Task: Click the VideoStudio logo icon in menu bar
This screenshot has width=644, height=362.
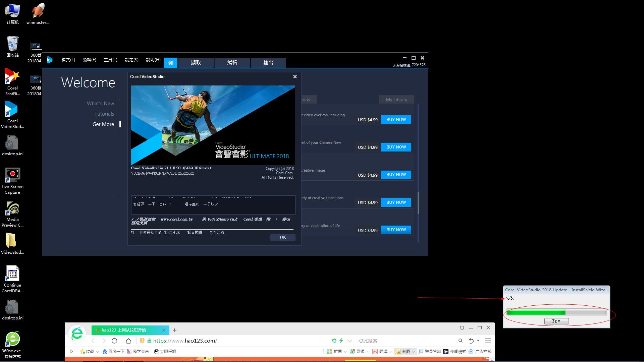Action: (x=50, y=60)
